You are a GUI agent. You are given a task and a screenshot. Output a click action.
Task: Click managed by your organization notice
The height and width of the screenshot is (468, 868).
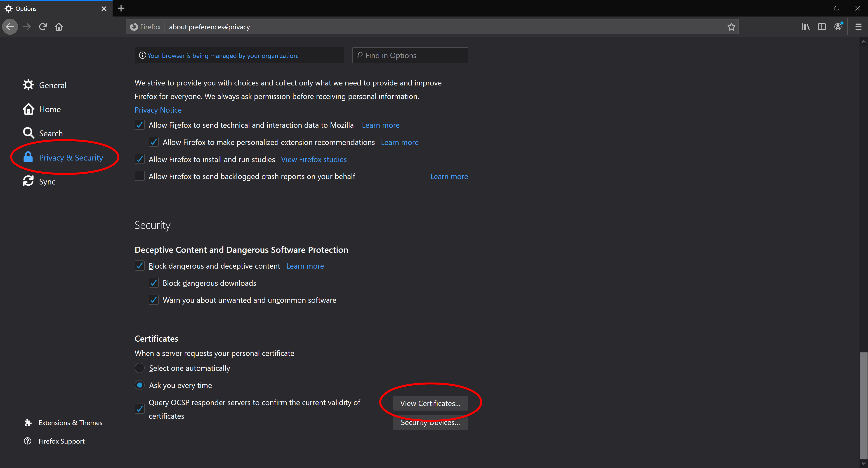pyautogui.click(x=223, y=56)
